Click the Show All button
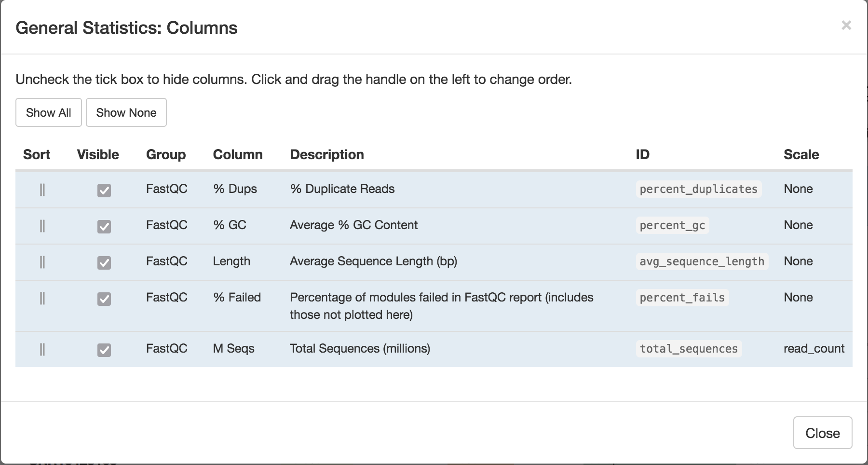The image size is (868, 465). [48, 112]
